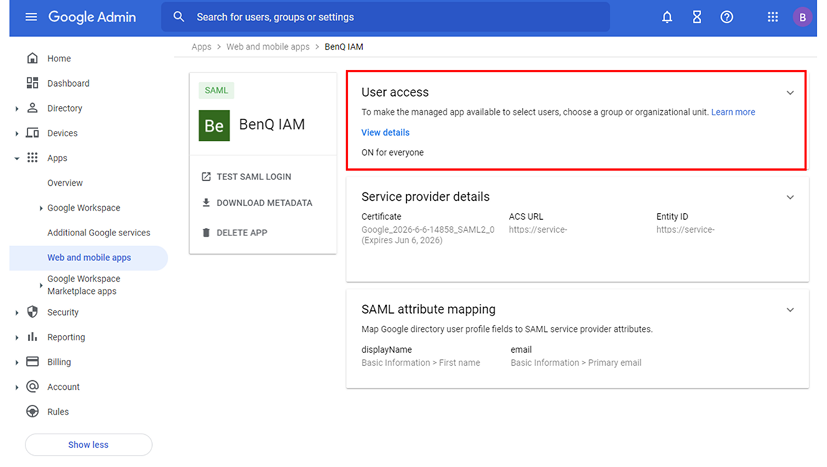The image size is (827, 467).
Task: Open the tasks hourglass icon
Action: point(697,17)
